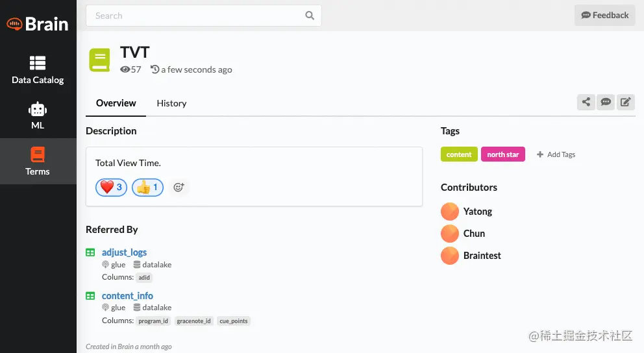Select the Terms sidebar item

tap(38, 161)
